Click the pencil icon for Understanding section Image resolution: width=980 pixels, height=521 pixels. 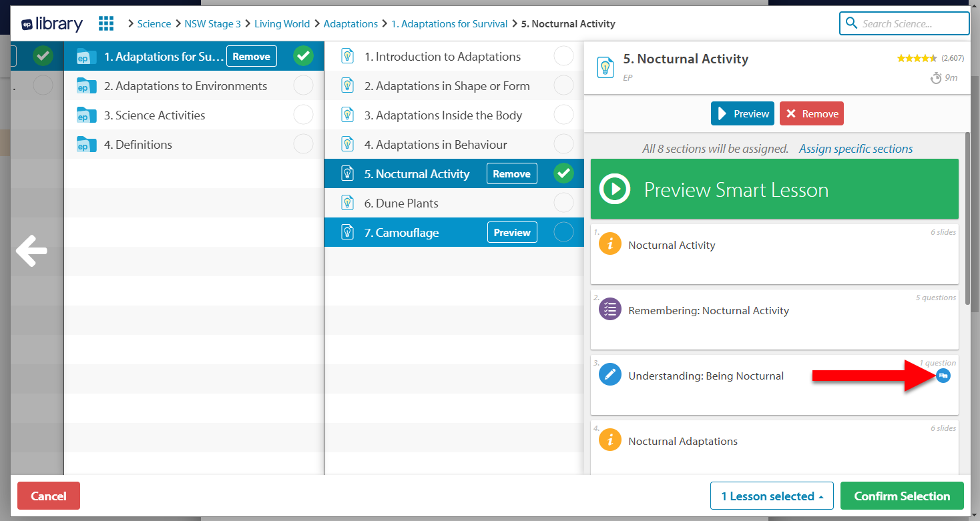pyautogui.click(x=609, y=376)
